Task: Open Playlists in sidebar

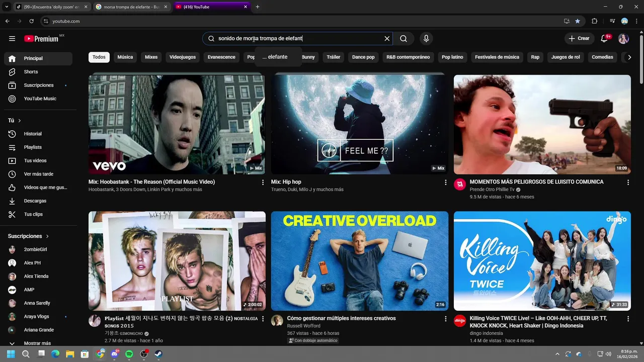Action: [38, 147]
